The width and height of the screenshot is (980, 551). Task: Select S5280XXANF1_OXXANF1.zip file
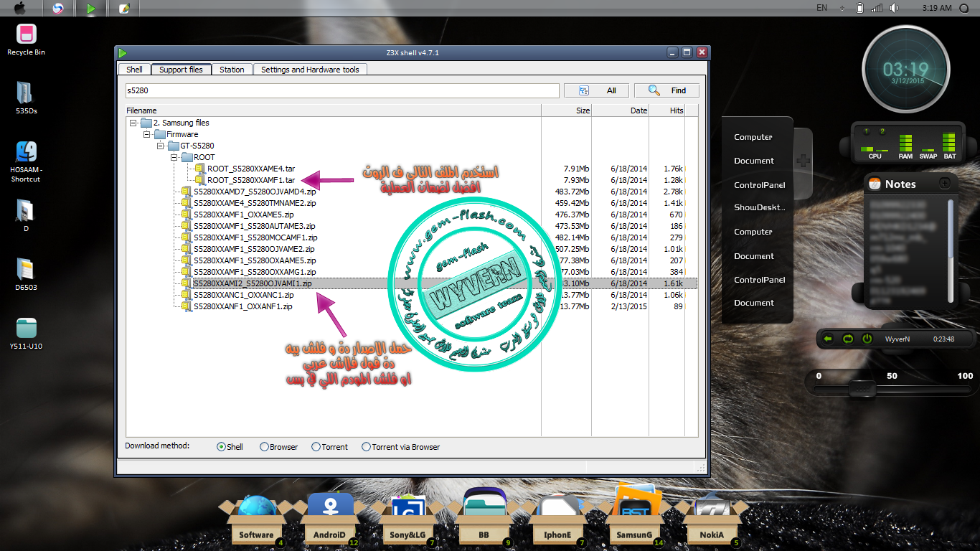243,306
